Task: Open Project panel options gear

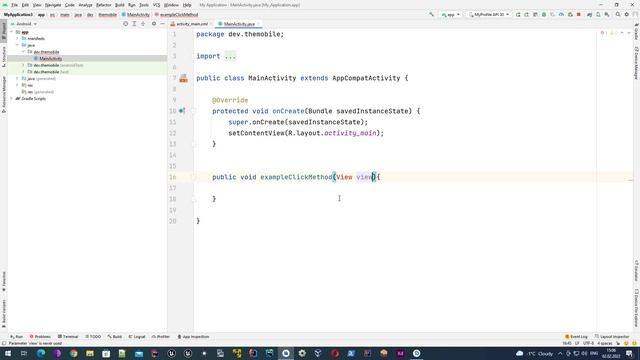Action: (154, 24)
